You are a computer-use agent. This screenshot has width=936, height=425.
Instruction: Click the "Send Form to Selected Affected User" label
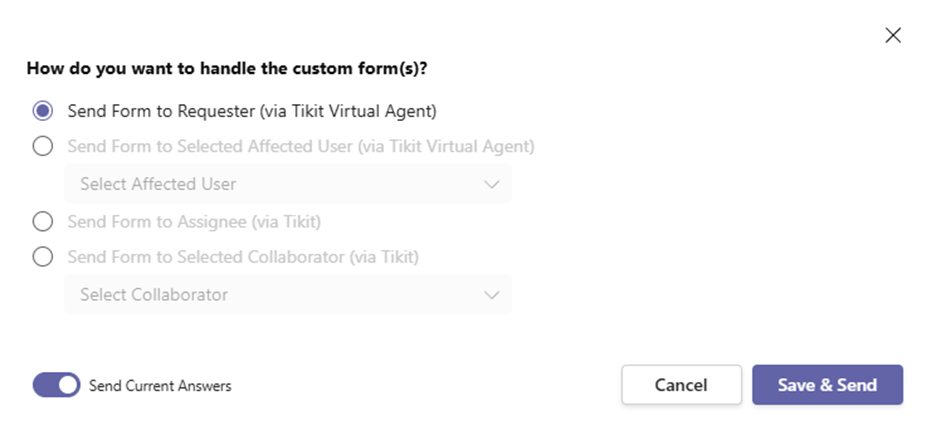click(x=301, y=146)
